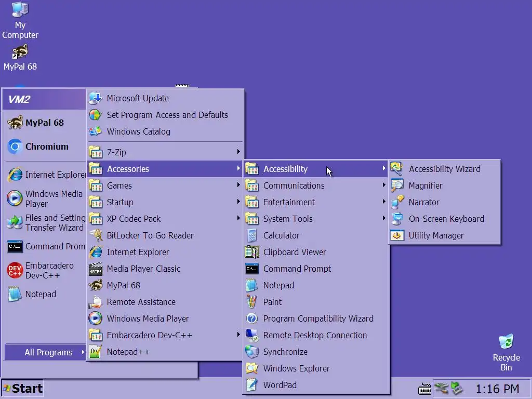Open the On-Screen Keyboard icon
Viewport: 532px width, 399px height.
[397, 219]
